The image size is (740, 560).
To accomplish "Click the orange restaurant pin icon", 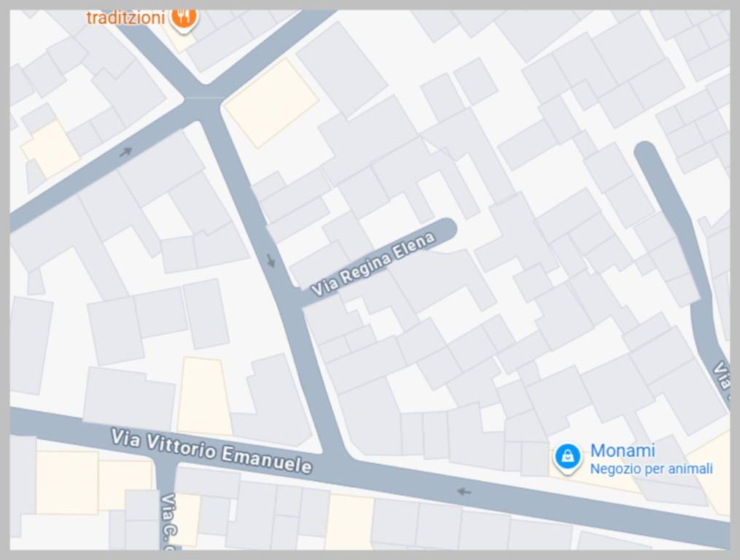I will pyautogui.click(x=183, y=19).
